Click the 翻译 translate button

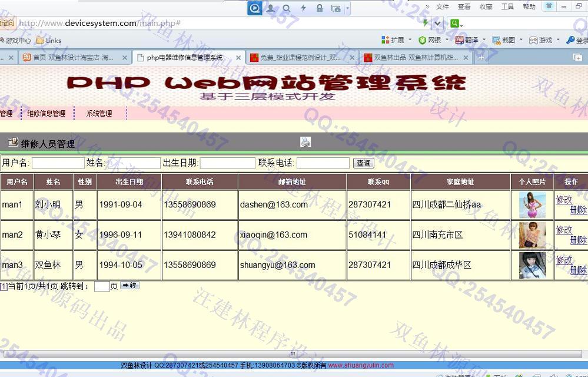[467, 40]
